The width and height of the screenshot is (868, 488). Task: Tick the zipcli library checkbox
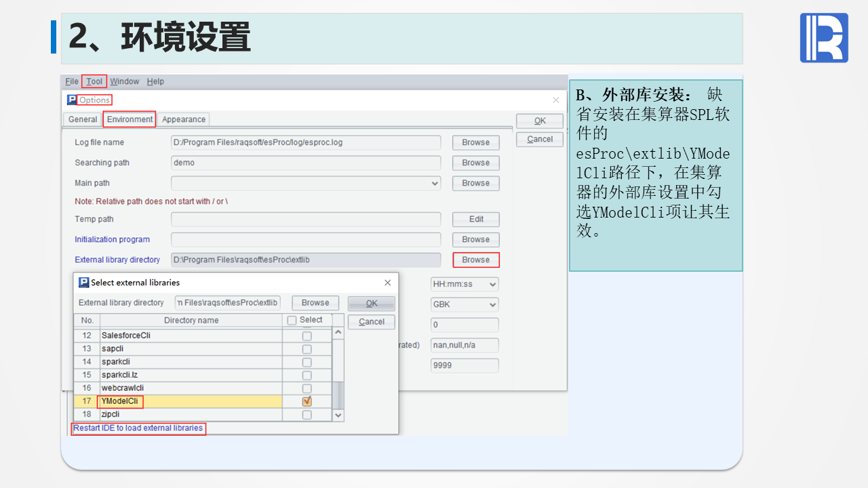click(x=307, y=414)
